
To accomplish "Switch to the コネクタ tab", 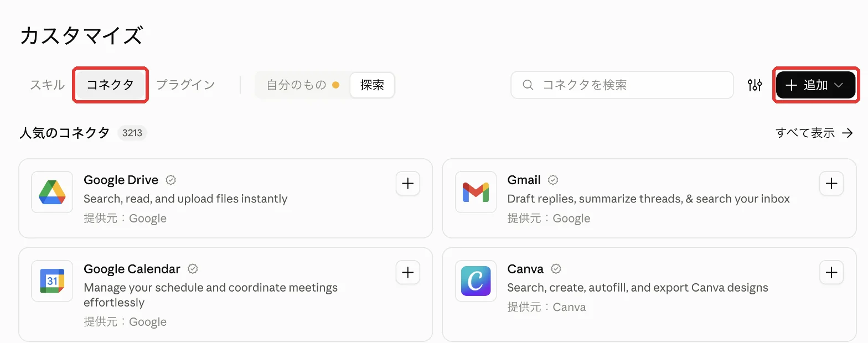I will tap(110, 85).
